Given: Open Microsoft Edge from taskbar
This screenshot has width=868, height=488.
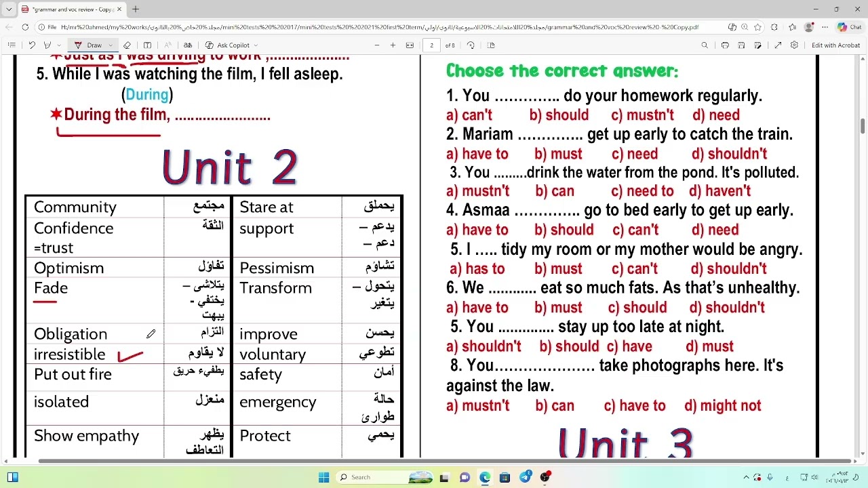Looking at the screenshot, I should pos(485,477).
